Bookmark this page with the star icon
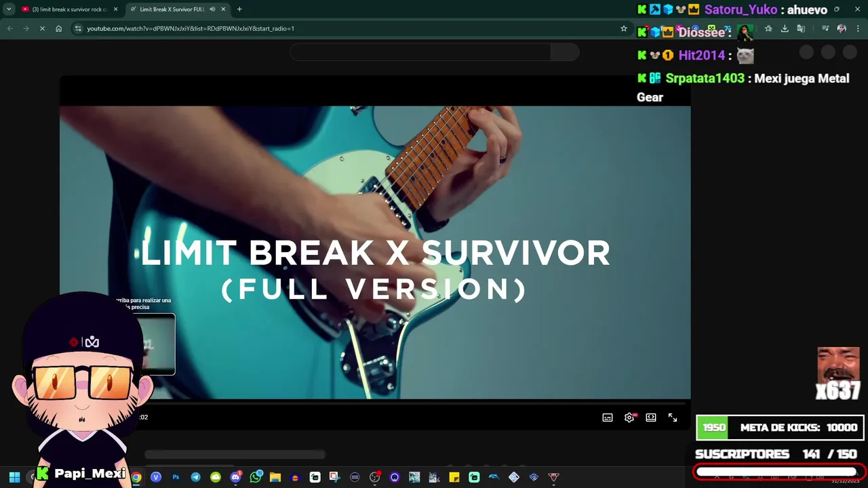 tap(624, 28)
